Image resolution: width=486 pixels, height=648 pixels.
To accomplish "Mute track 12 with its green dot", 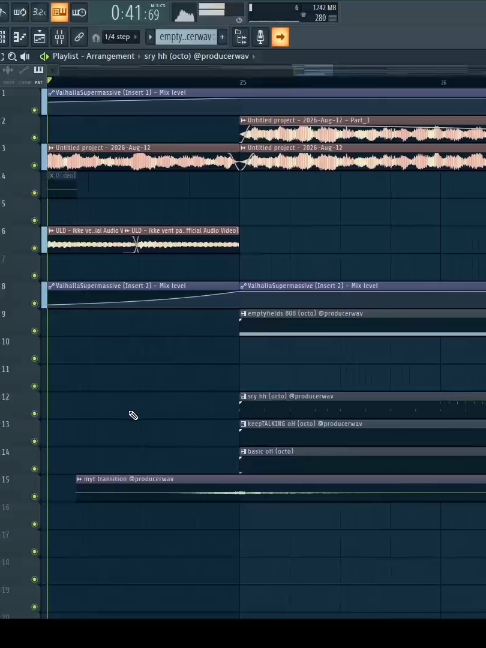I will coord(34,414).
